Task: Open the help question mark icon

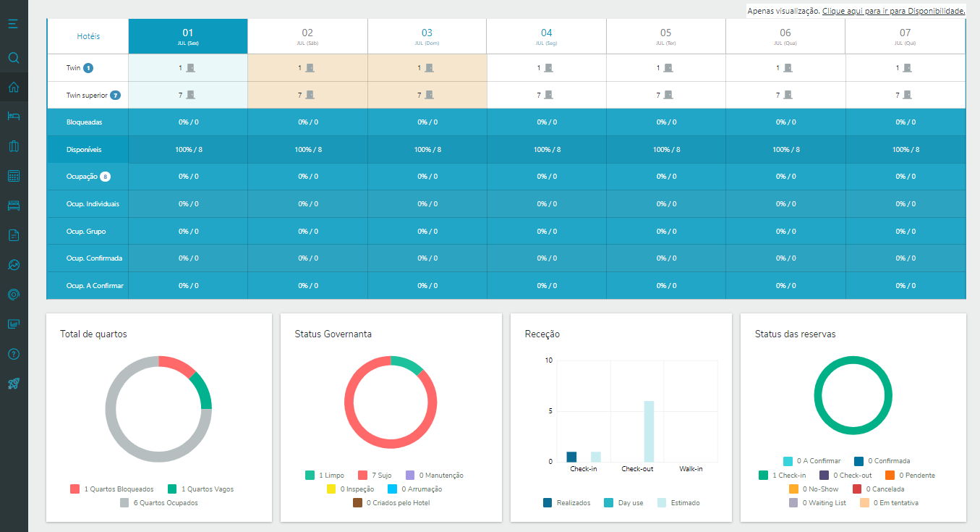Action: coord(14,354)
